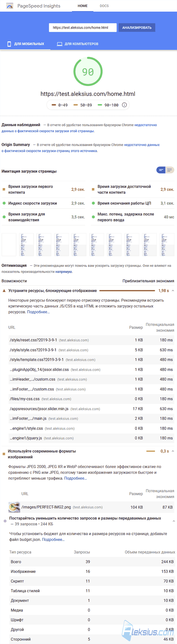Screen dimensions: 177x644
Task: Click the URL input field
Action: tap(83, 28)
